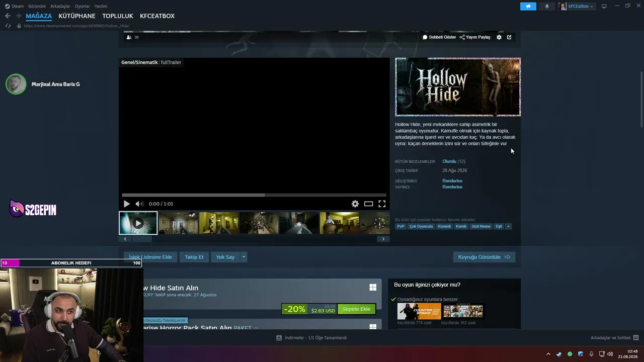This screenshot has width=644, height=362.
Task: Open the Arkadaşlar menu
Action: point(60,6)
